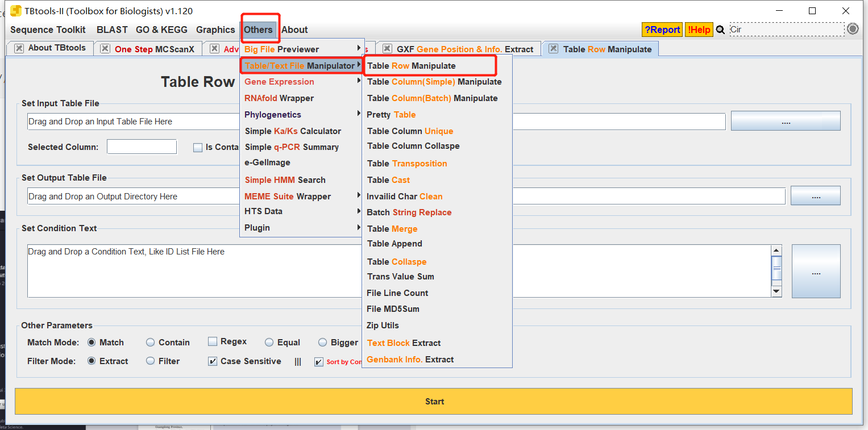Click the Selected Column input field
Screen dimensions: 868x430
tap(142, 147)
